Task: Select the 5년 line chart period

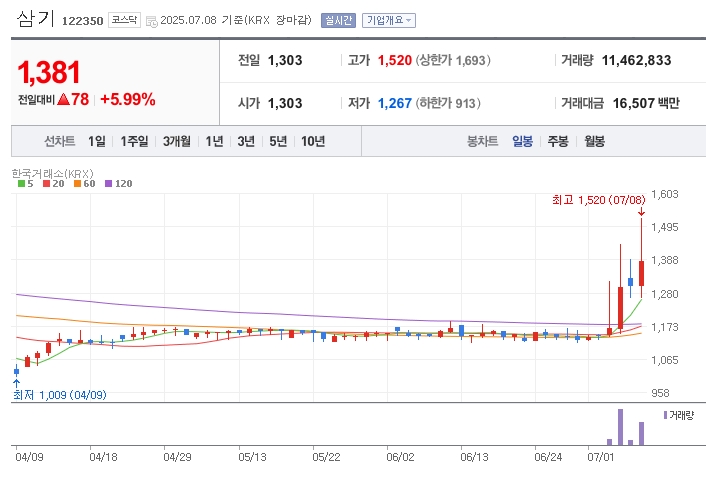Action: coord(278,141)
